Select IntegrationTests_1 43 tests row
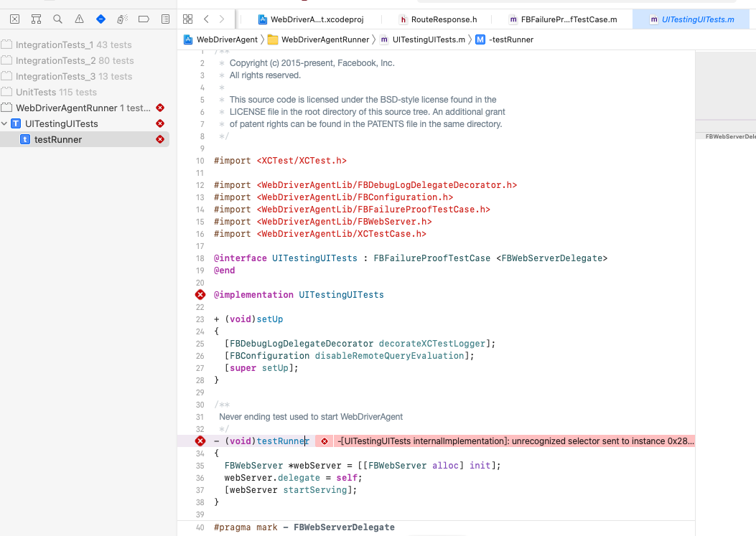Image resolution: width=756 pixels, height=536 pixels. click(85, 44)
